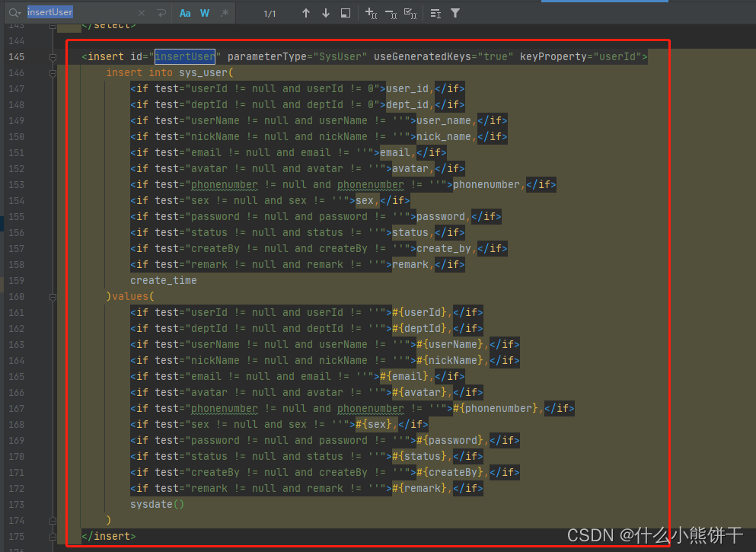This screenshot has height=552, width=756.
Task: Go to previous occurrence with up arrow
Action: click(306, 14)
